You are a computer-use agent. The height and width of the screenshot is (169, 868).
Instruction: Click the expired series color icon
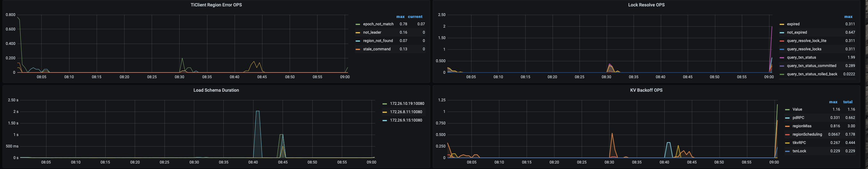point(782,24)
